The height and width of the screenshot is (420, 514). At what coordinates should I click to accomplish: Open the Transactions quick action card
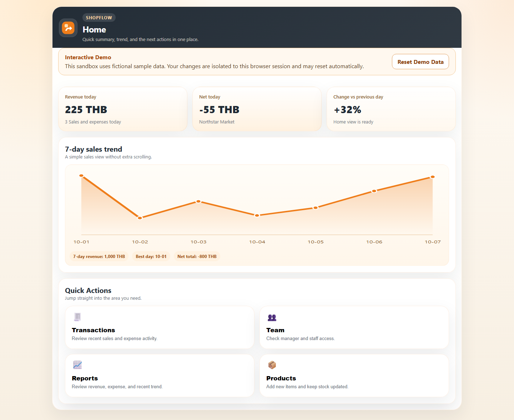(160, 327)
